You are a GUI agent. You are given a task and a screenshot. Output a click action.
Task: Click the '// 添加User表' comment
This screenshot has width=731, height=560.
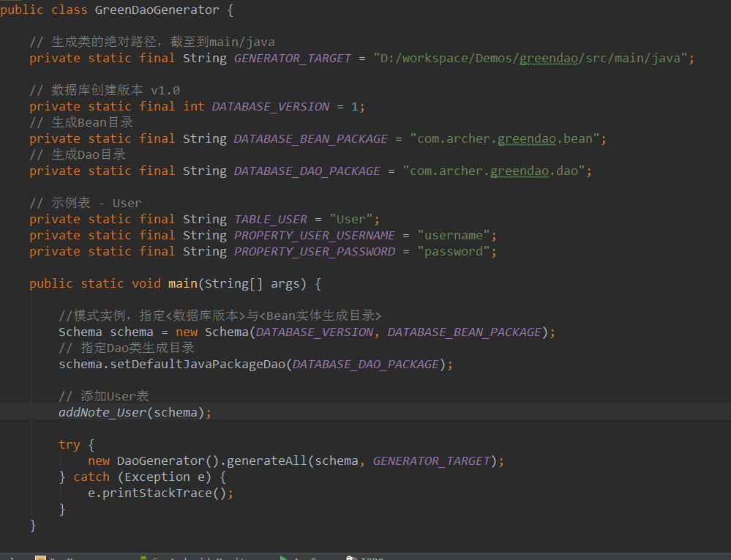coord(103,396)
